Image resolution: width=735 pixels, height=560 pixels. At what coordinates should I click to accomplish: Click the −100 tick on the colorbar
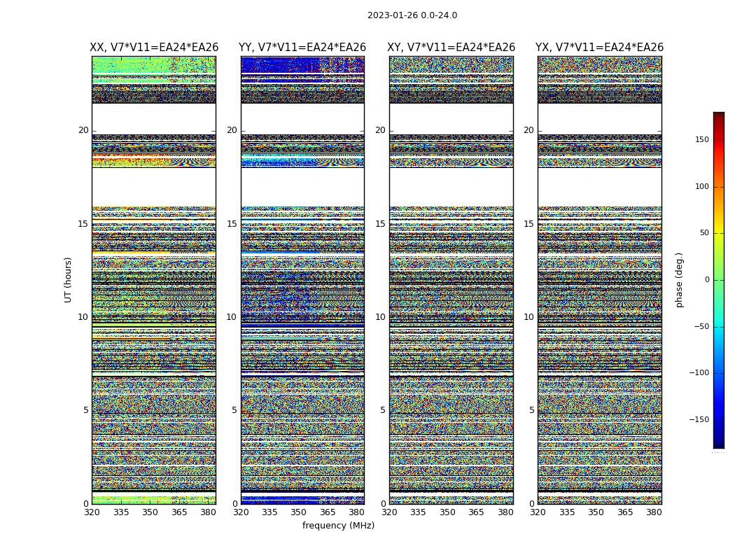pos(699,372)
